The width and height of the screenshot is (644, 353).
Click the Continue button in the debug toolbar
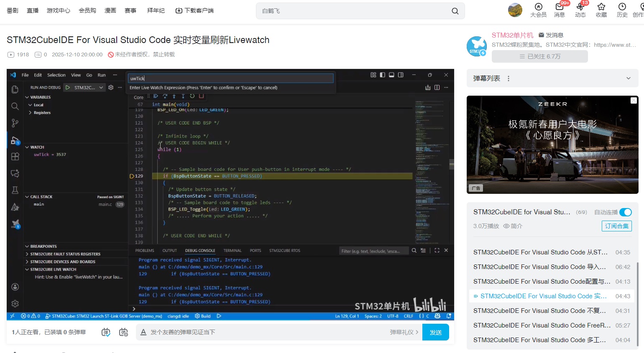coord(156,96)
